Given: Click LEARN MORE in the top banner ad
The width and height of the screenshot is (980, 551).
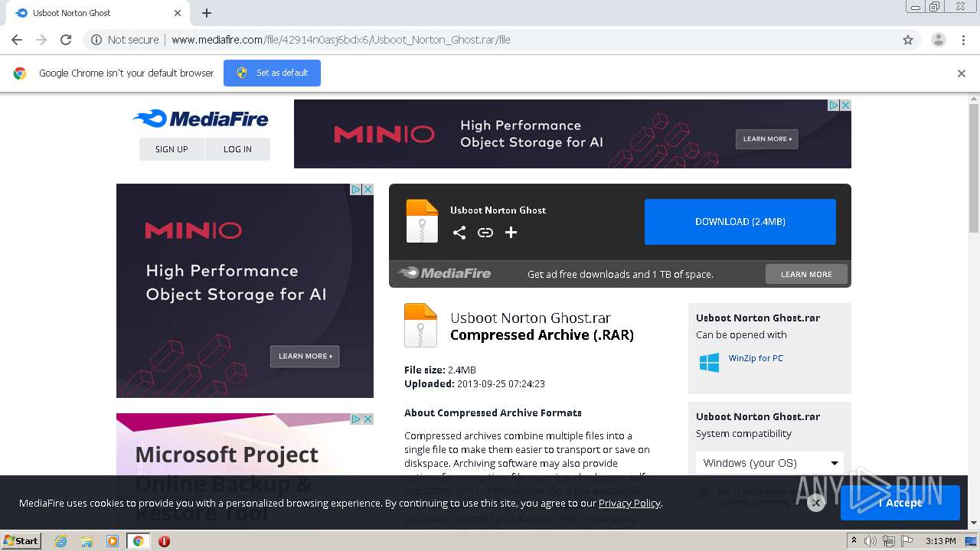Looking at the screenshot, I should 767,139.
